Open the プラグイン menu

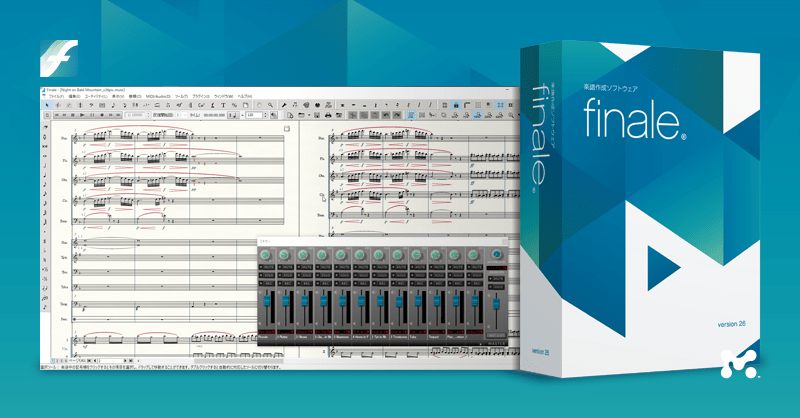pos(201,96)
